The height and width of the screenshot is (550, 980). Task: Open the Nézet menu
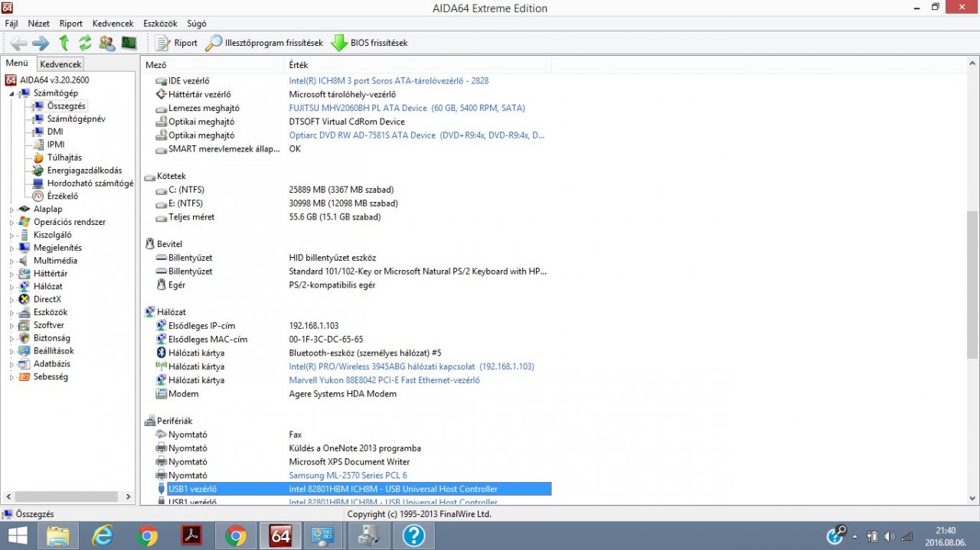pos(39,24)
